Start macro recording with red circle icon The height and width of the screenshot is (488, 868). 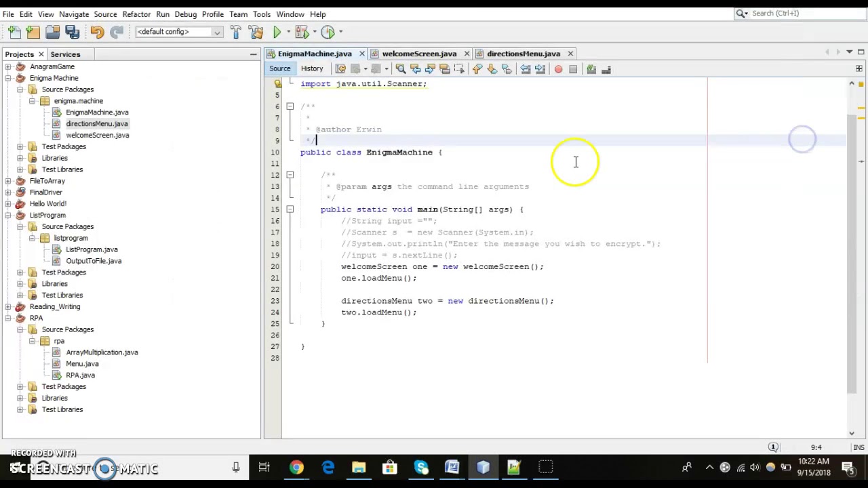click(558, 69)
